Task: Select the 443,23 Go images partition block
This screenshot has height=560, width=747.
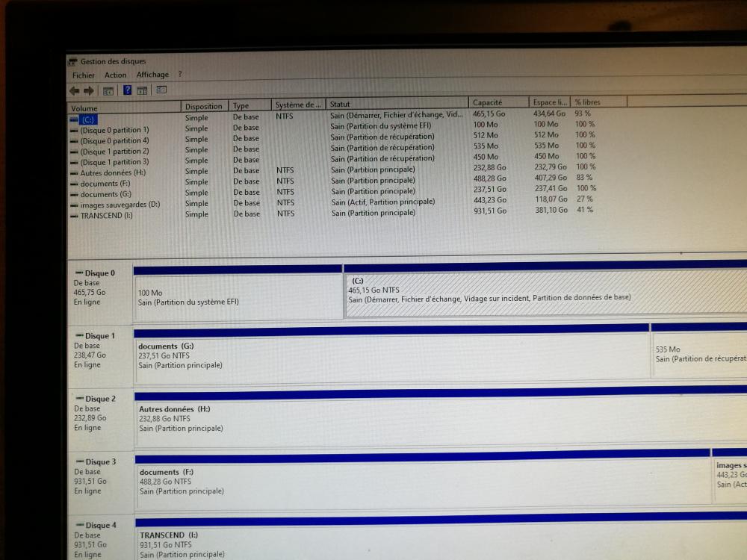Action: [730, 475]
